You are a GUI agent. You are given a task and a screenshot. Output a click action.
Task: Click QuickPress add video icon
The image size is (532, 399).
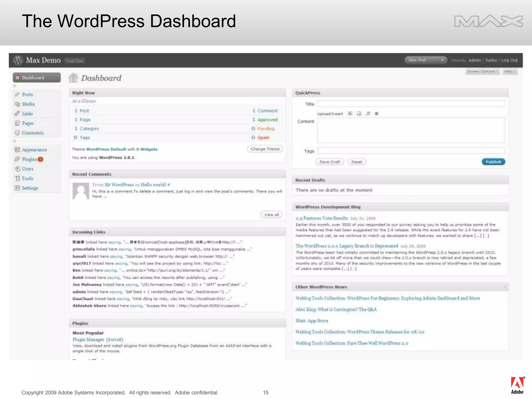[359, 114]
